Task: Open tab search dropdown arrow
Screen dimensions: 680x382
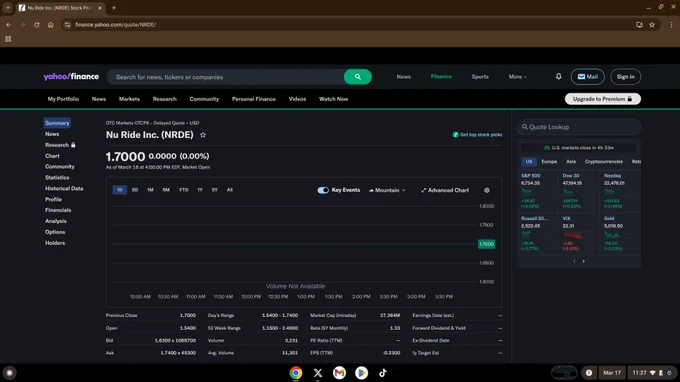Action: click(x=8, y=7)
